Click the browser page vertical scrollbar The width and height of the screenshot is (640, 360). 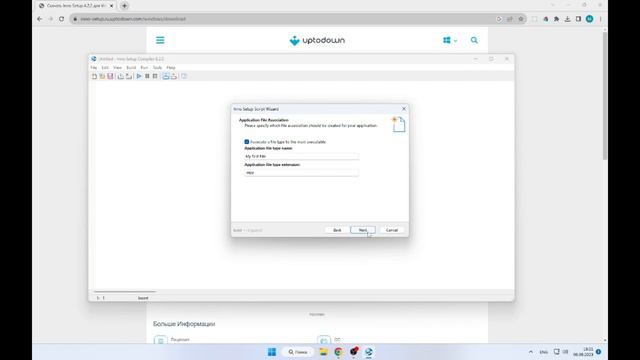point(605,96)
